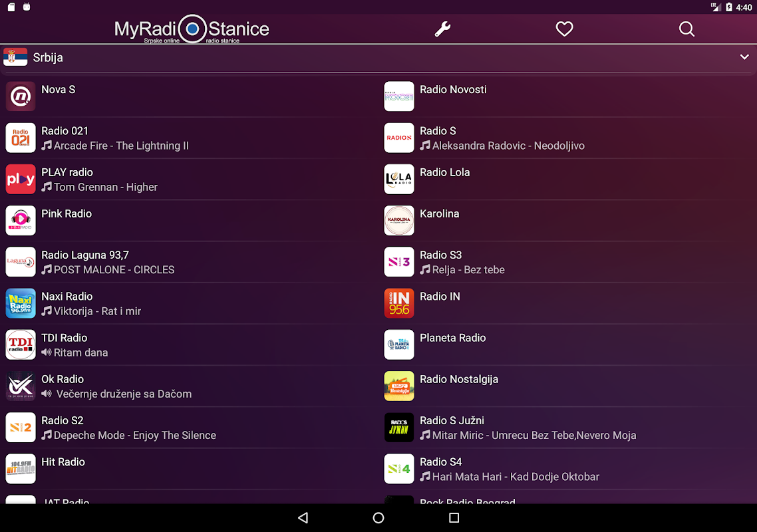Image resolution: width=757 pixels, height=532 pixels.
Task: Tap the battery status icon
Action: pyautogui.click(x=729, y=7)
